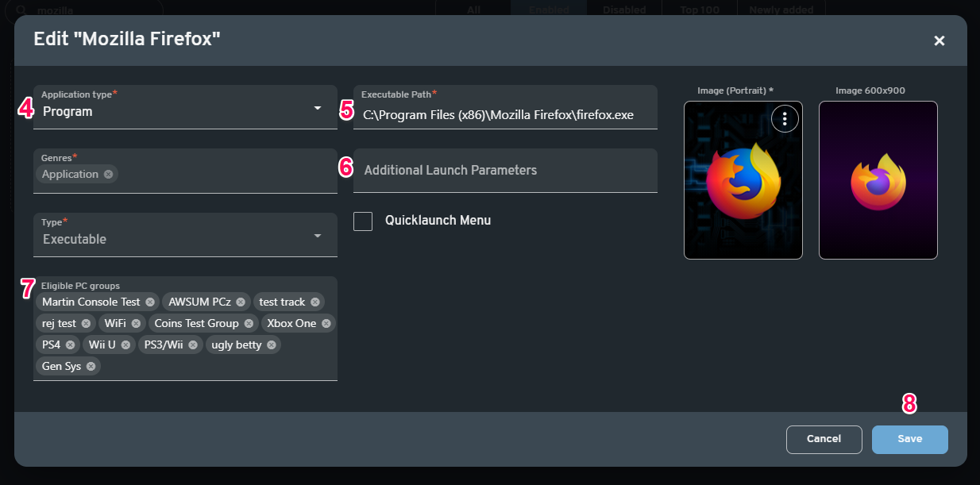The height and width of the screenshot is (485, 980).
Task: Remove ugly betty group chip
Action: tap(272, 345)
